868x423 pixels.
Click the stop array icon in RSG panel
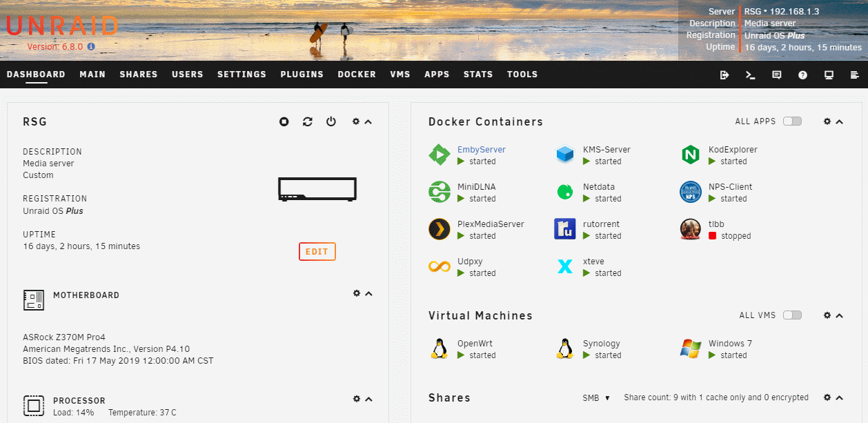pyautogui.click(x=284, y=121)
